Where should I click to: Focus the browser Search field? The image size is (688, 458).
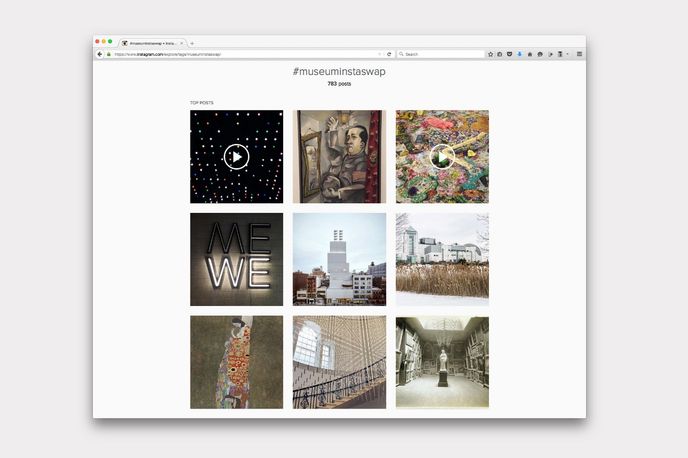442,54
